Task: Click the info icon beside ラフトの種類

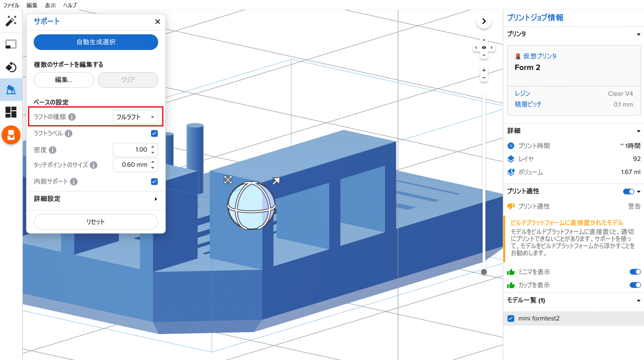Action: [x=72, y=117]
